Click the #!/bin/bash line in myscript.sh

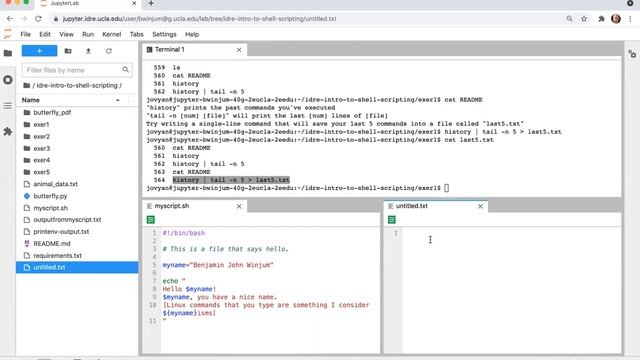[184, 233]
